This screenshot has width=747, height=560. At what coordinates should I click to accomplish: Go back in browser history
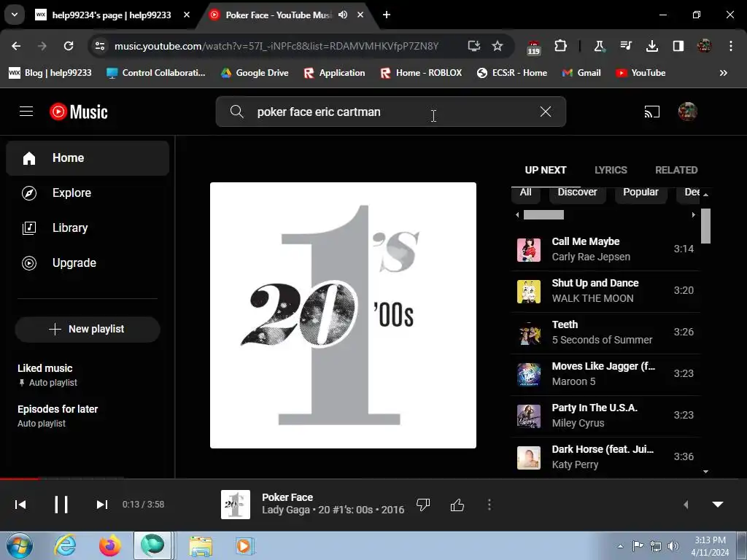(x=16, y=46)
